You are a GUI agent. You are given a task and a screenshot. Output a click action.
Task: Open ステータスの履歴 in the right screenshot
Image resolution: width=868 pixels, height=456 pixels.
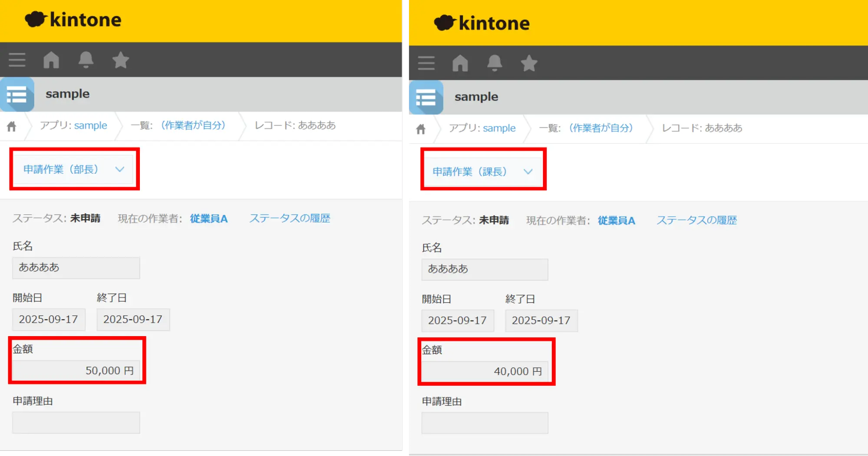tap(696, 221)
